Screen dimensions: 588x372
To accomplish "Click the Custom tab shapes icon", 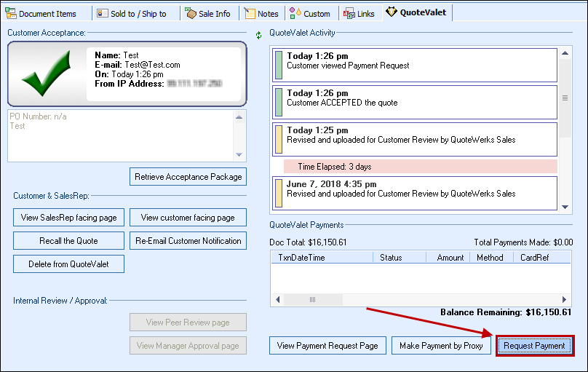I will 295,14.
